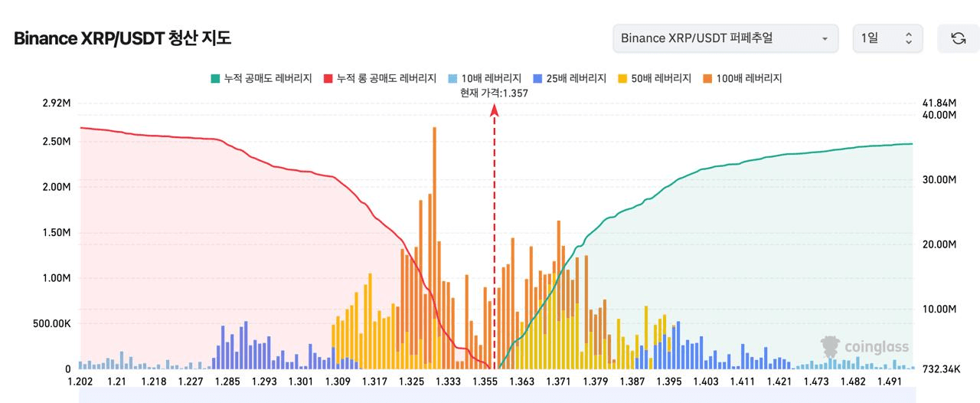980x403 pixels.
Task: Click the yellow 50배 레버리지 swatch
Action: coord(622,78)
